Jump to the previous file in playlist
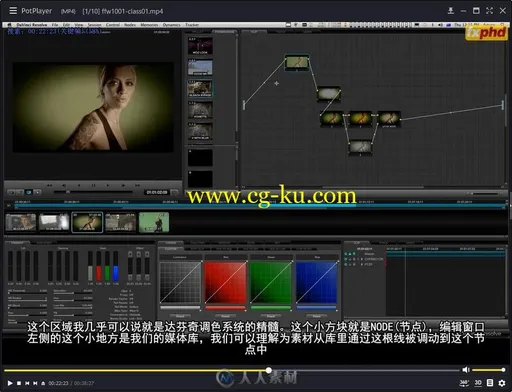The image size is (512, 392). coord(27,383)
